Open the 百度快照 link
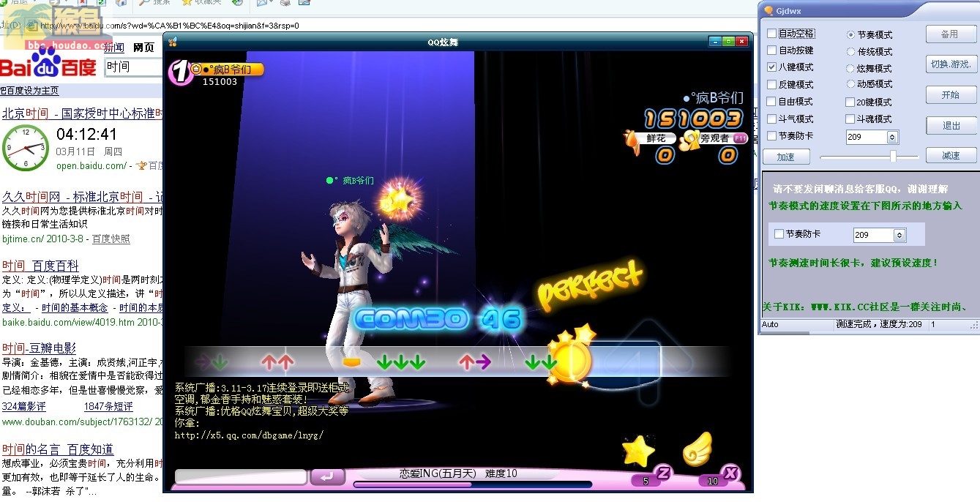Viewport: 980px width, 502px height. pos(111,239)
